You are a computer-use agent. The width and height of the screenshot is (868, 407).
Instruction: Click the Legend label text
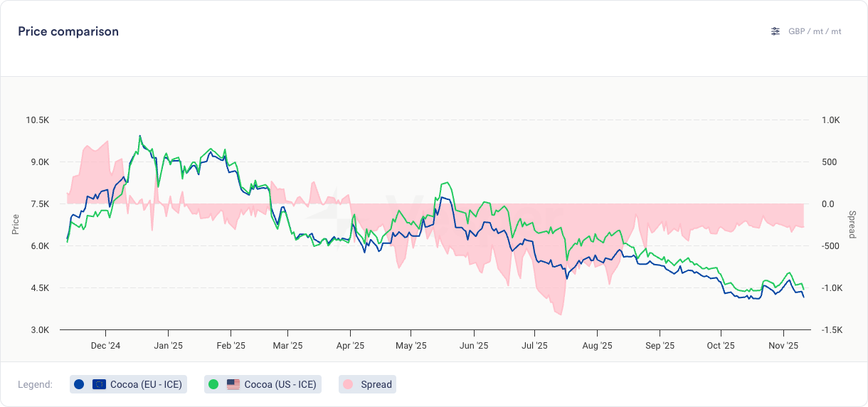[x=35, y=384]
